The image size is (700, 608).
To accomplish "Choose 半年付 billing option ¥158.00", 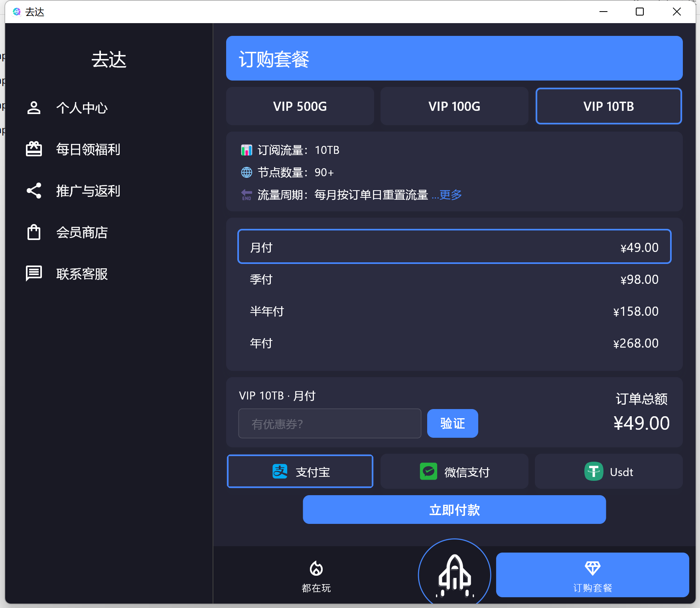I will [454, 311].
